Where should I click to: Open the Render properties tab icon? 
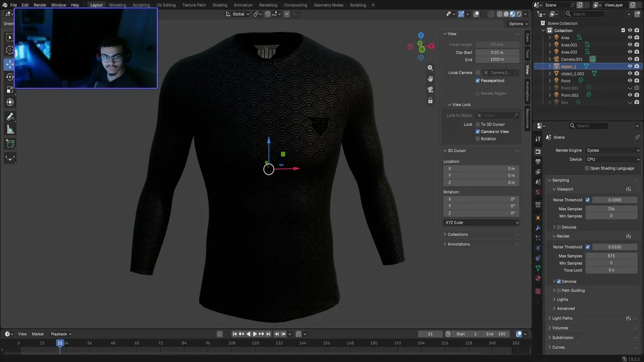[x=538, y=151]
